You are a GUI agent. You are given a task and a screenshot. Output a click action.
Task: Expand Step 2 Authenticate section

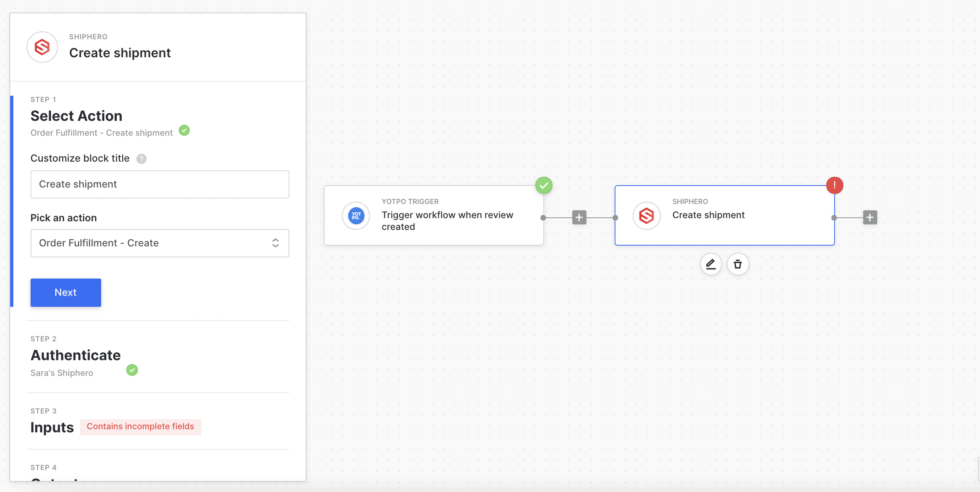(x=76, y=355)
